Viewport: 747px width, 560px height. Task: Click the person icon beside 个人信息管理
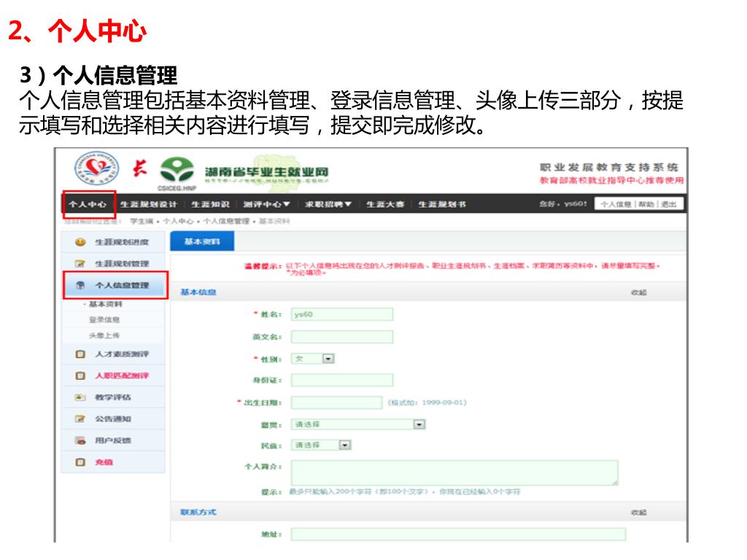click(80, 285)
